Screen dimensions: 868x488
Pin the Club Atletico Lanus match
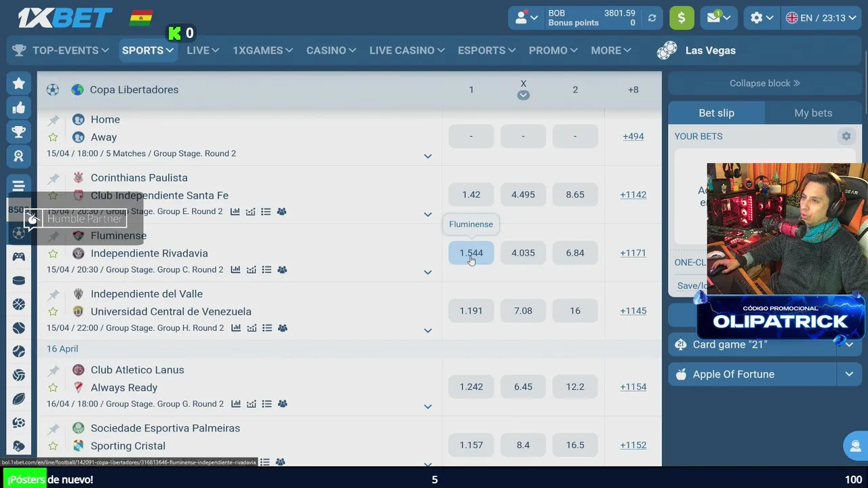[53, 370]
